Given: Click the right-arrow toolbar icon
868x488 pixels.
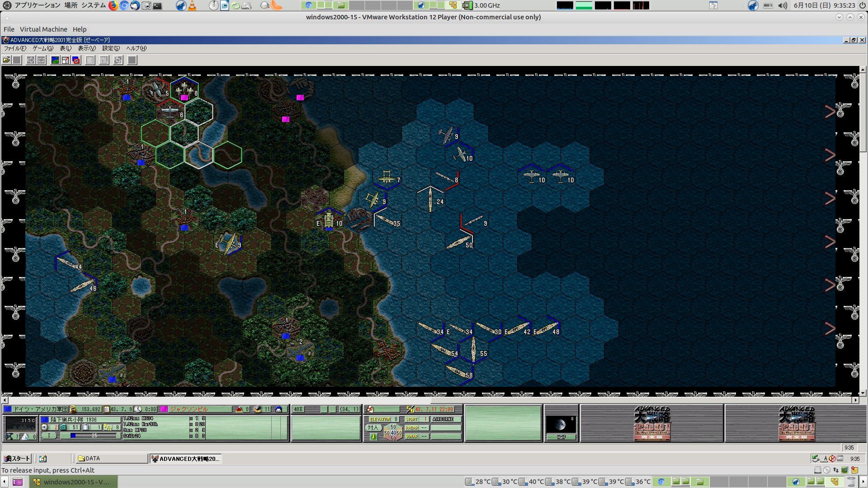Looking at the screenshot, I should point(30,60).
